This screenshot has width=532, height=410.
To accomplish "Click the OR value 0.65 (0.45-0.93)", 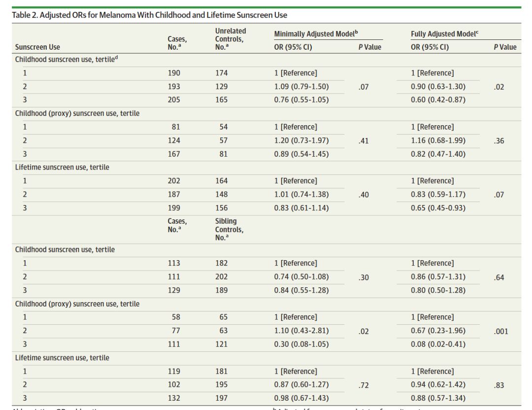I will [438, 208].
